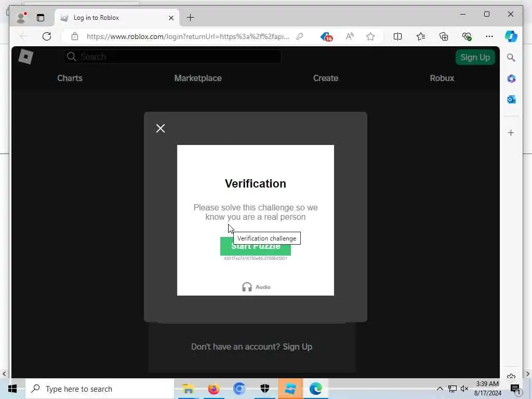Viewport: 532px width, 399px height.
Task: Click the Roblox logo home icon
Action: tap(26, 57)
